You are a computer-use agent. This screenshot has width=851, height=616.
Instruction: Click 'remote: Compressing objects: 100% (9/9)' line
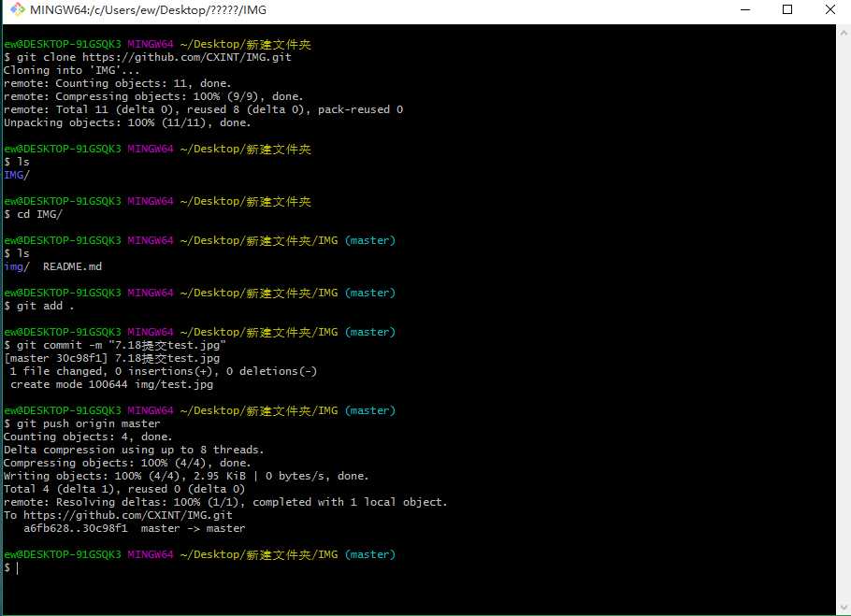[153, 96]
